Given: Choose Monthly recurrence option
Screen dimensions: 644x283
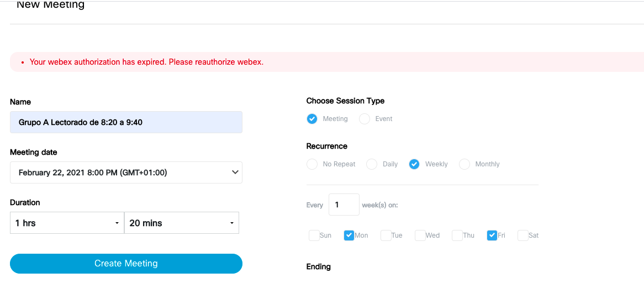Looking at the screenshot, I should [x=464, y=164].
